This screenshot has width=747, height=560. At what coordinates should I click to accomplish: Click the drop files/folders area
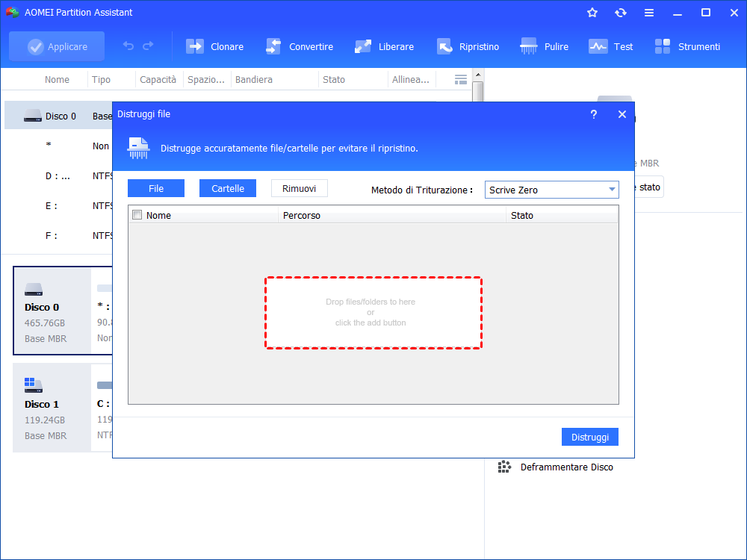[x=373, y=313]
